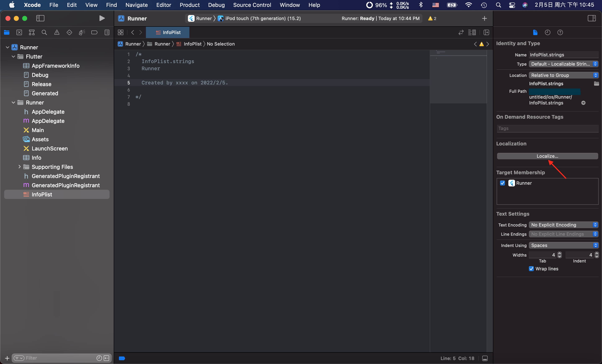Screen dimensions: 602x364
Task: Jump to previous issue arrow
Action: 475,44
